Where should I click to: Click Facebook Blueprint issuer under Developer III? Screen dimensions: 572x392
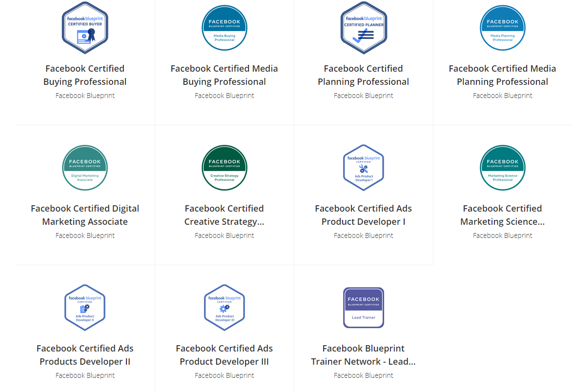pos(225,375)
